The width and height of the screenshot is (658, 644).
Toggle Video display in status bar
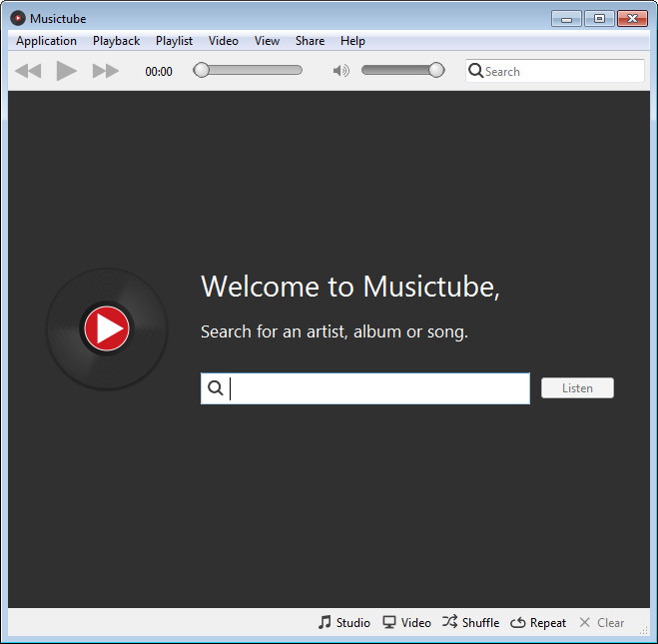coord(406,622)
